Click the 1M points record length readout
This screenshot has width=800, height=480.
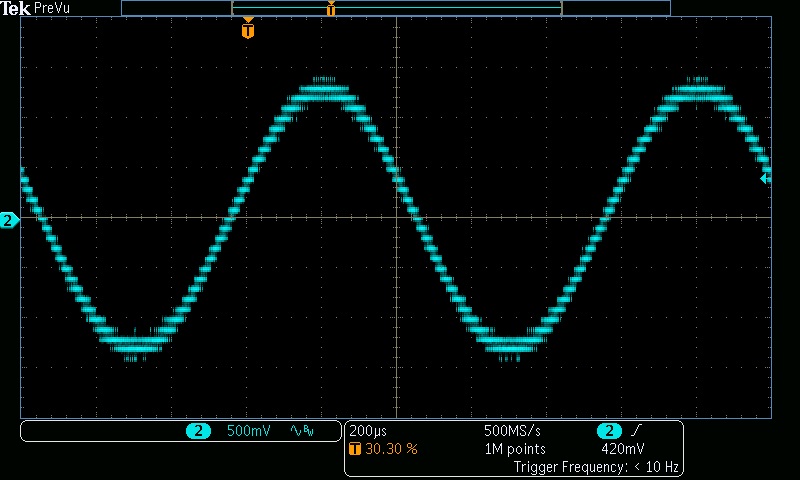(515, 449)
